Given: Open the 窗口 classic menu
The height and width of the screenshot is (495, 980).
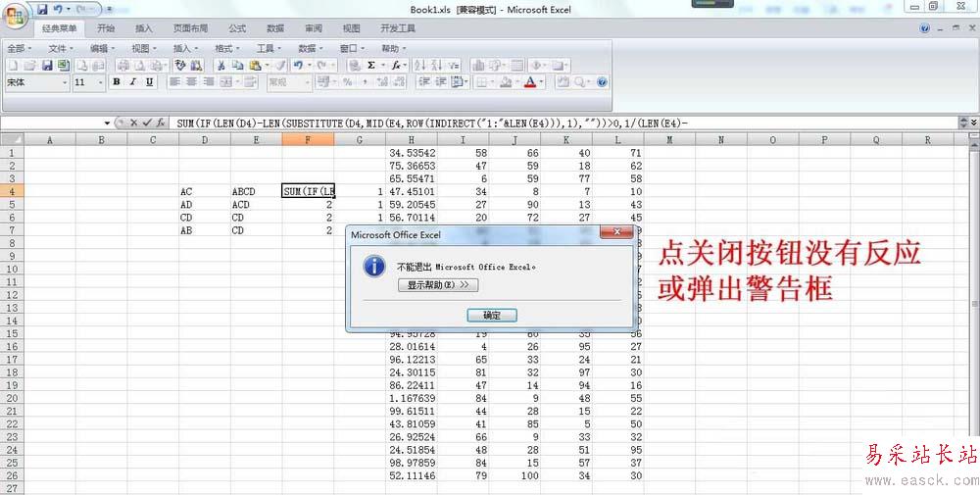Looking at the screenshot, I should click(x=352, y=48).
